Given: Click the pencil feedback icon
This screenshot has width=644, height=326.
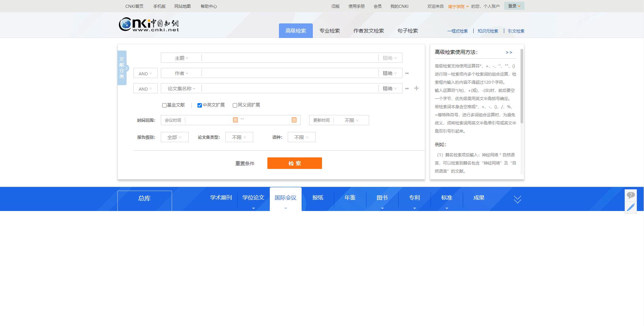Looking at the screenshot, I should [x=630, y=207].
